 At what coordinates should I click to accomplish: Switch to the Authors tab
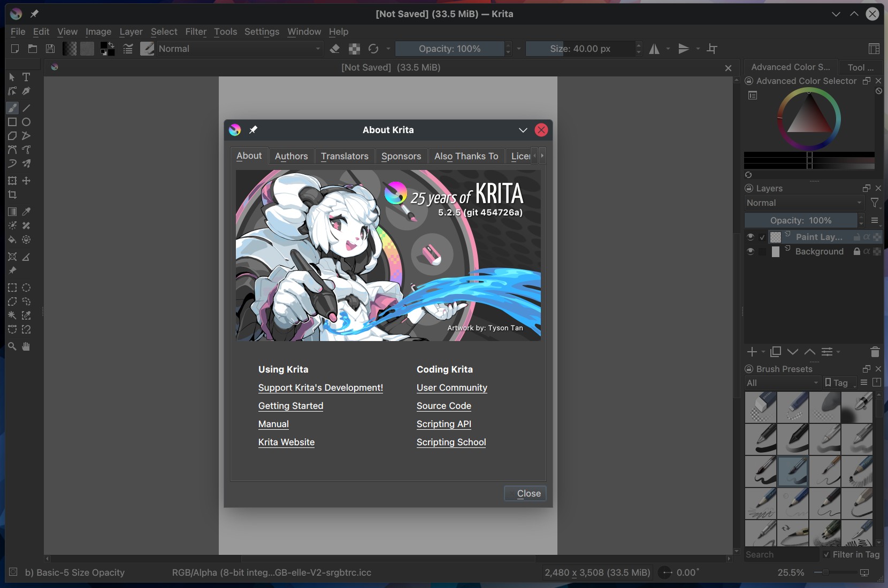pos(292,156)
